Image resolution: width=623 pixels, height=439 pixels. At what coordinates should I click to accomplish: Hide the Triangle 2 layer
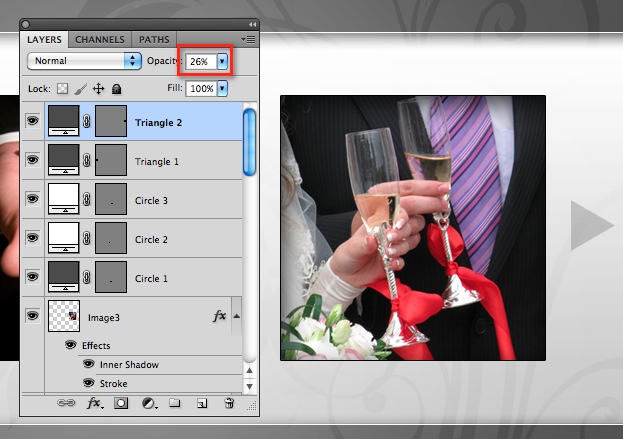click(33, 120)
